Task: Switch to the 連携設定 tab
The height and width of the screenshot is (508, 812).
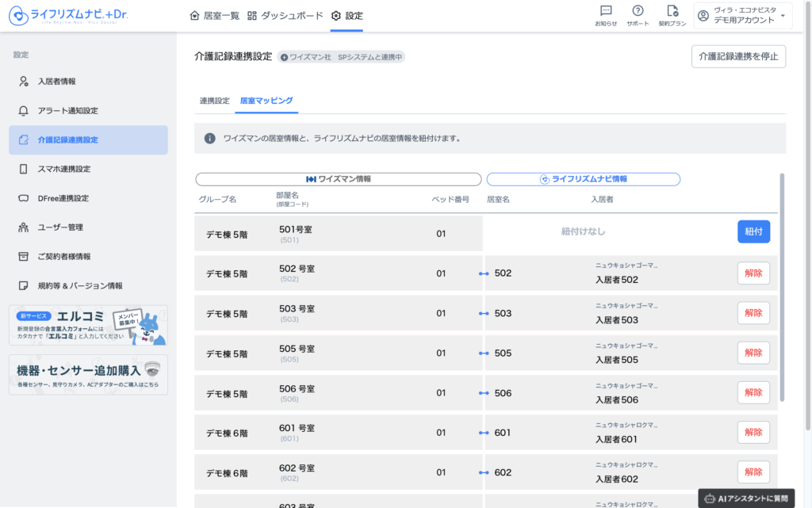Action: pos(214,101)
